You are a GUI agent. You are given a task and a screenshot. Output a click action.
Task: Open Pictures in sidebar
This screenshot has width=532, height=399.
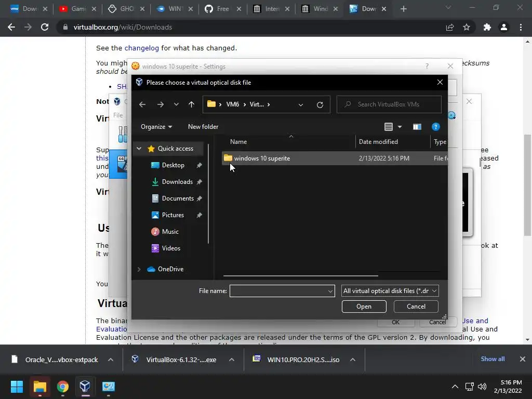[x=172, y=215]
